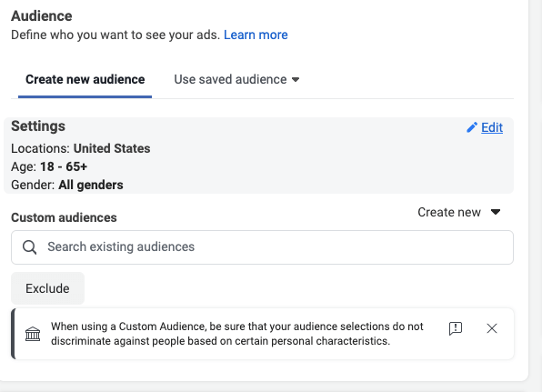
Task: Open the Learn more link
Action: pos(256,35)
